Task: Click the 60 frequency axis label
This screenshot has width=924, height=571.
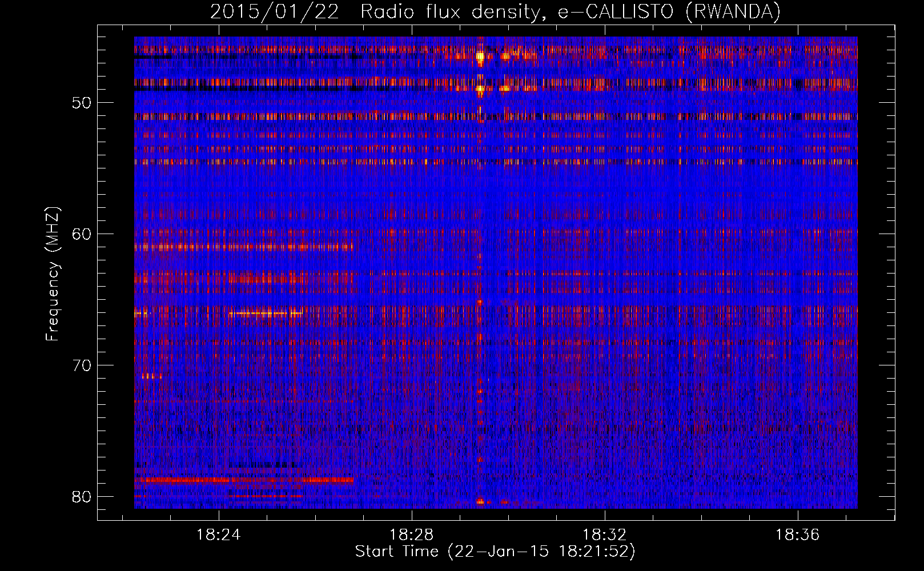Action: [82, 234]
